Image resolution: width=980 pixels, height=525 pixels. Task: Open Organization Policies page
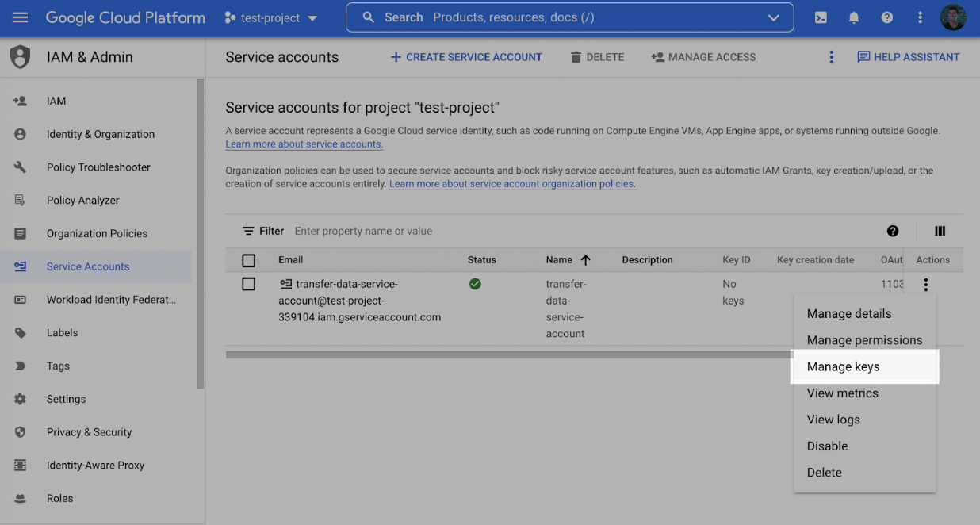[98, 234]
